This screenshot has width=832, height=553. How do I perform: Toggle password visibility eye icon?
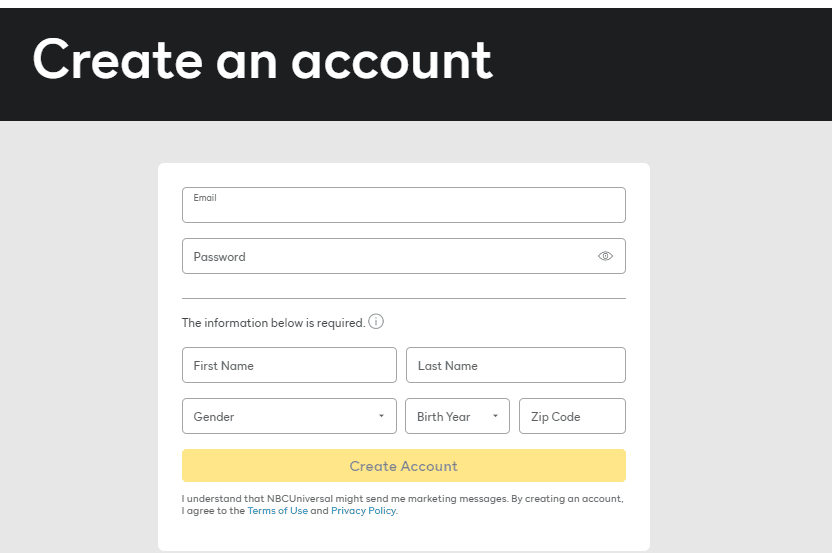[x=605, y=256]
